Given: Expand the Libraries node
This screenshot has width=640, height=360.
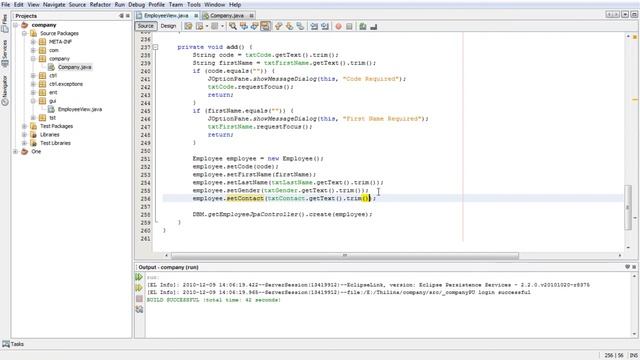Looking at the screenshot, I should [x=24, y=134].
